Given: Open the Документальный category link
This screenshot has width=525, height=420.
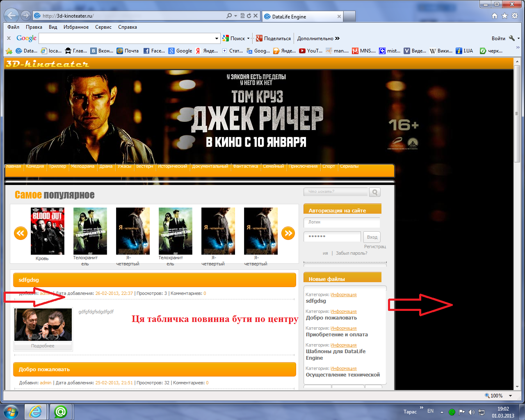Looking at the screenshot, I should (210, 167).
